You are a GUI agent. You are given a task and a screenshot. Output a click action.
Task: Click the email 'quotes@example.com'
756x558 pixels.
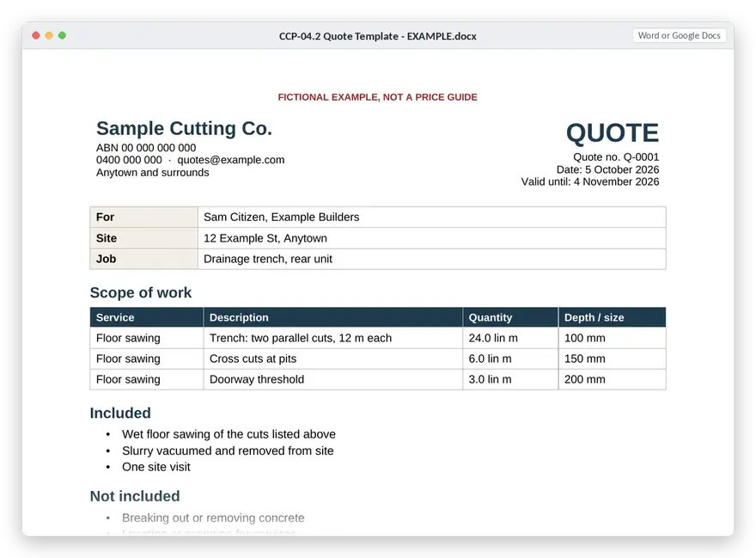pyautogui.click(x=231, y=160)
